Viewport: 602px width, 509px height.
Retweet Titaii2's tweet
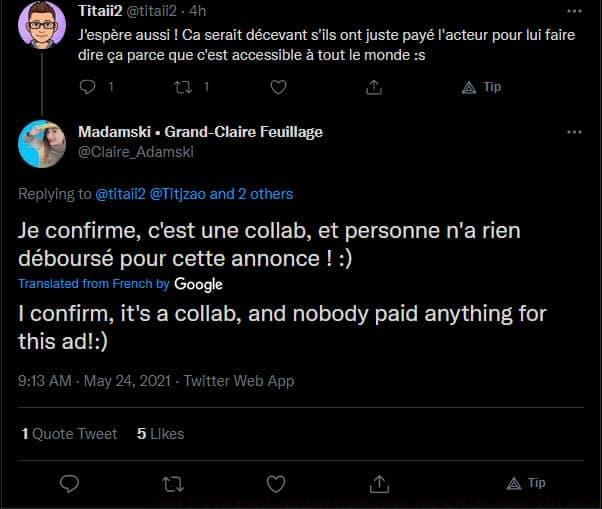[x=183, y=87]
